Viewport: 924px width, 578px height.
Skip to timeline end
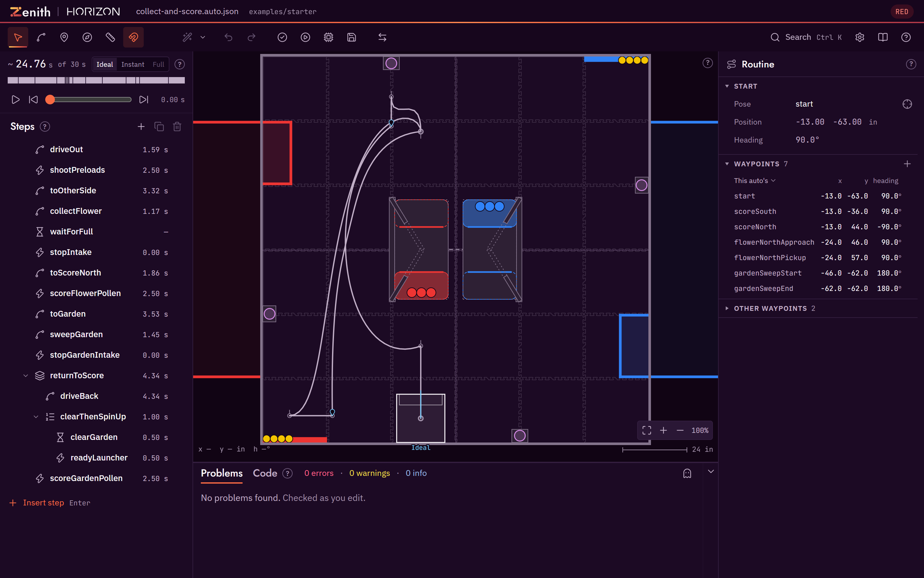point(143,100)
